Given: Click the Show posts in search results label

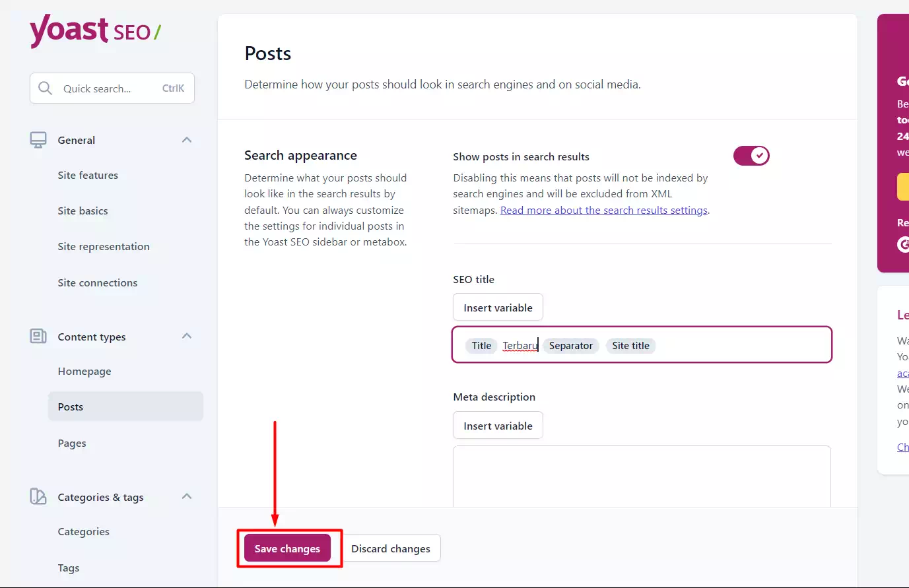Looking at the screenshot, I should click(521, 156).
